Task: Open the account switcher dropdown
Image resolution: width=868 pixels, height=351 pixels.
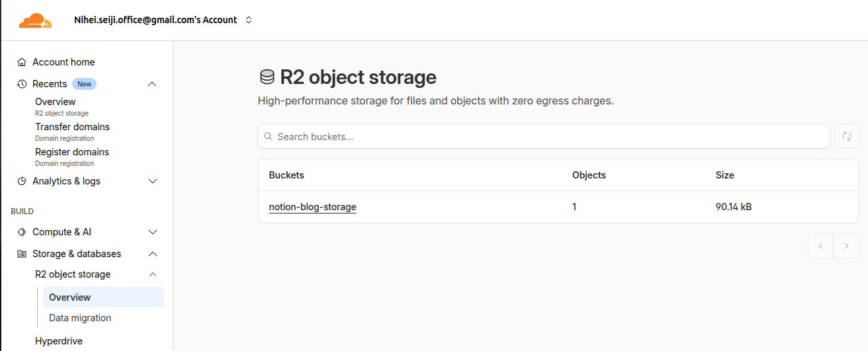Action: coord(249,20)
